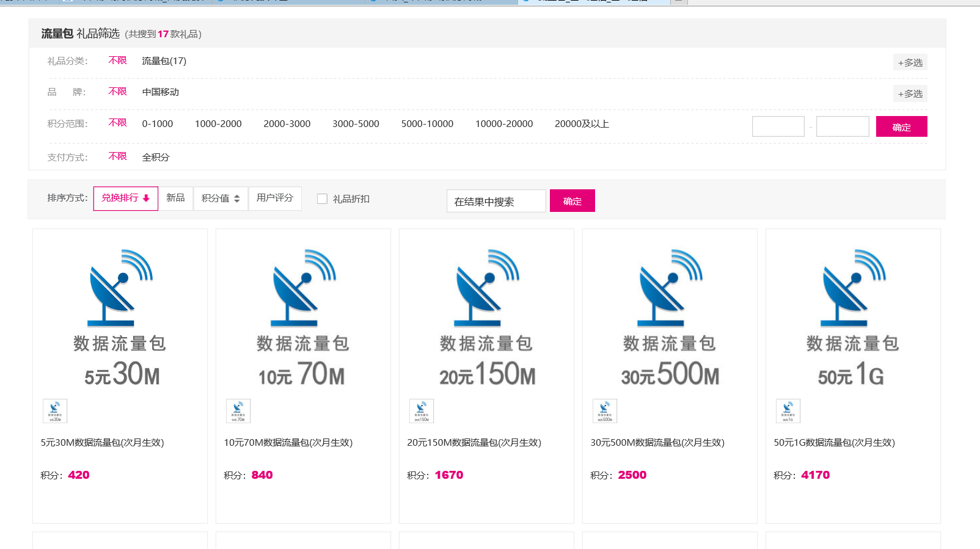The image size is (980, 549).
Task: Sort by 积分值 with arrows
Action: pyautogui.click(x=221, y=198)
